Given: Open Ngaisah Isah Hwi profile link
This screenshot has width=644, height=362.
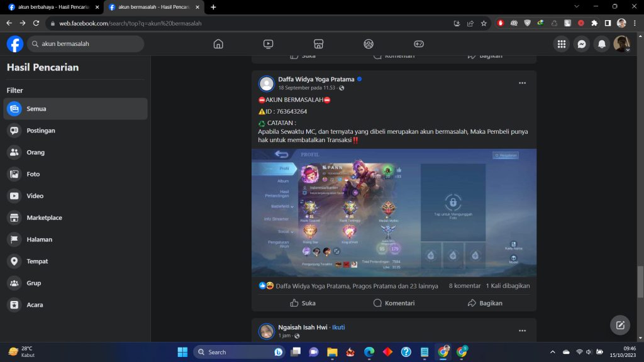Looking at the screenshot, I should click(x=303, y=327).
